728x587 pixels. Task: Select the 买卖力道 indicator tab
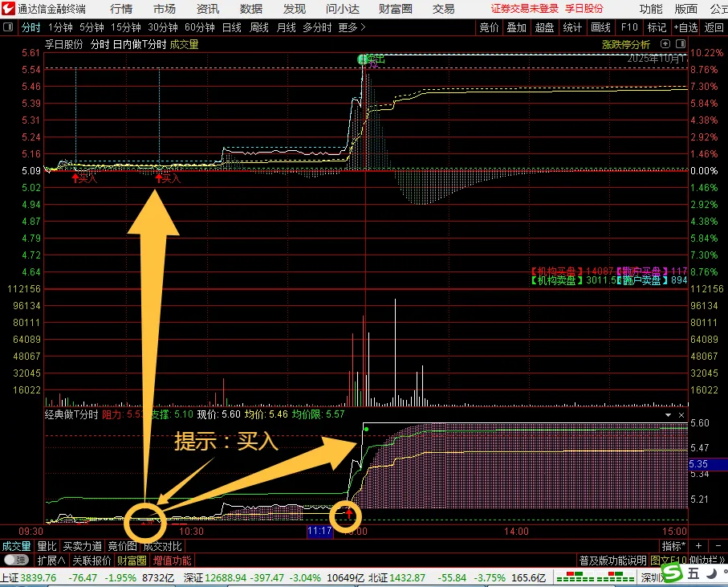(83, 546)
